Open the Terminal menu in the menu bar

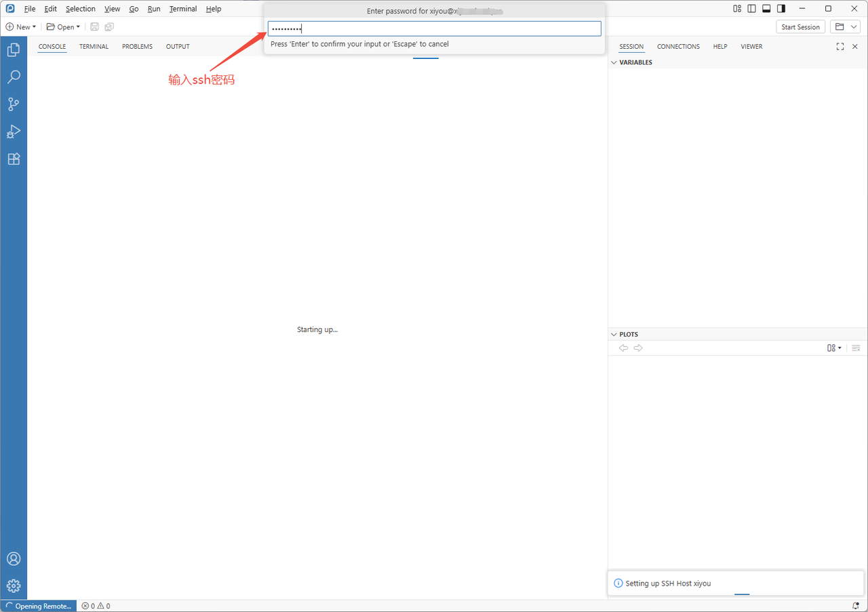pyautogui.click(x=182, y=9)
